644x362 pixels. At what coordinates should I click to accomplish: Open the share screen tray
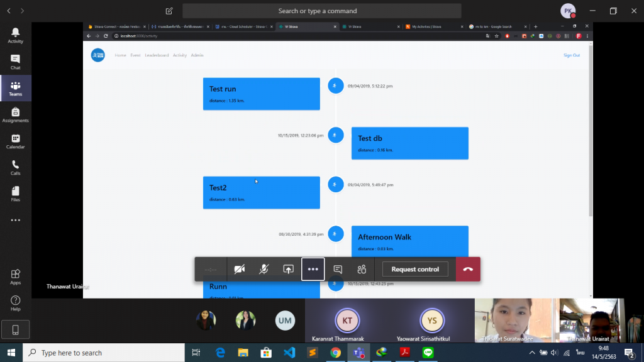pyautogui.click(x=288, y=269)
